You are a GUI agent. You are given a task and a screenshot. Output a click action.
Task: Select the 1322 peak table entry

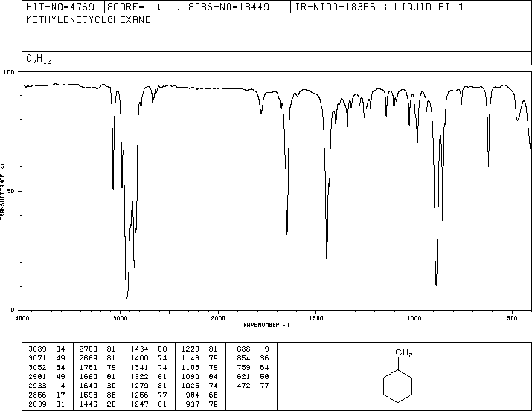click(x=149, y=376)
